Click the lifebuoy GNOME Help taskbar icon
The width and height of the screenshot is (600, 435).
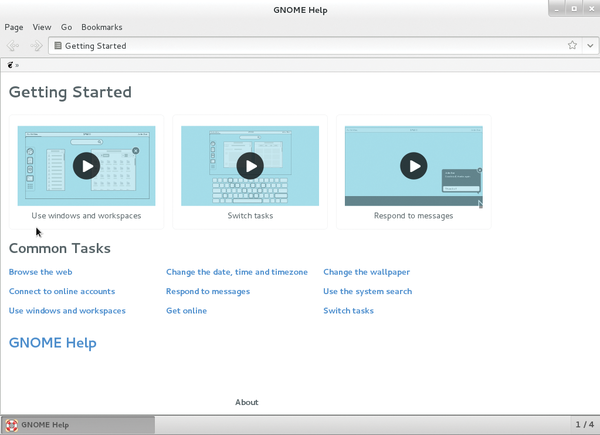pyautogui.click(x=11, y=425)
